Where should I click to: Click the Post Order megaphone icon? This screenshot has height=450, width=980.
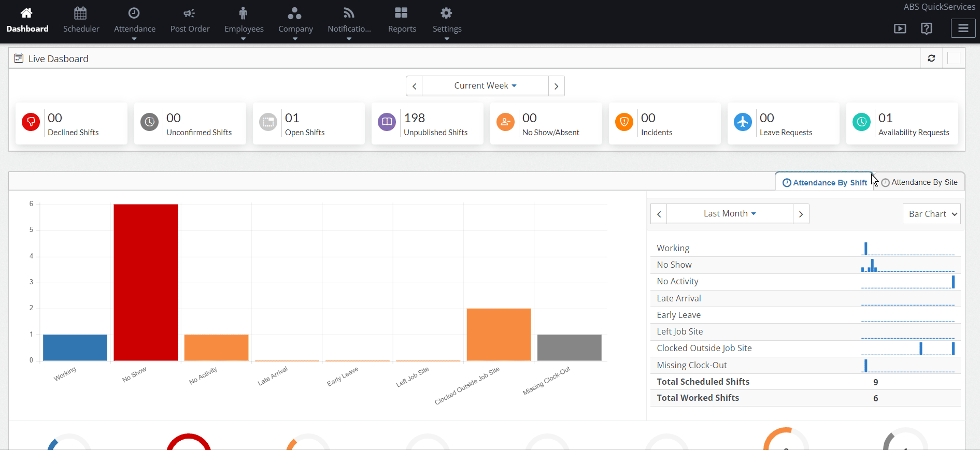(189, 13)
